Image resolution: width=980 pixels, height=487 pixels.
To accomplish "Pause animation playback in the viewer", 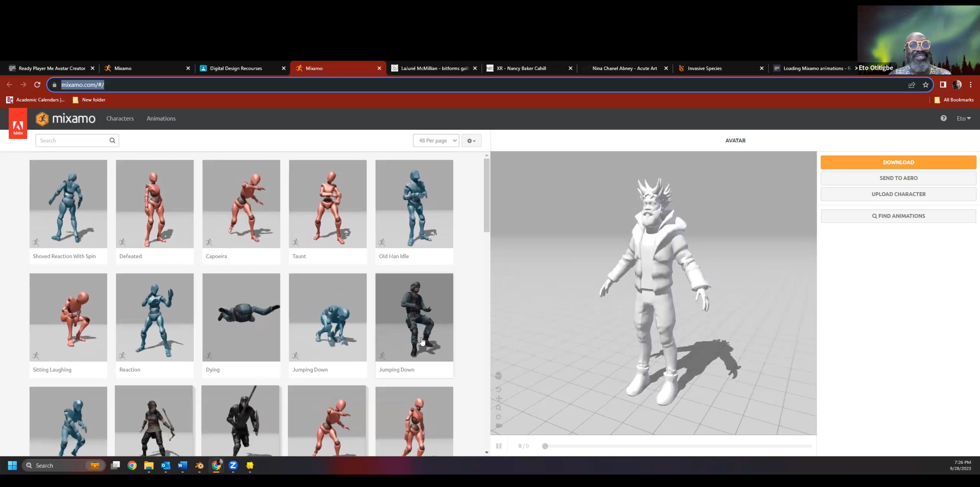I will click(x=499, y=446).
